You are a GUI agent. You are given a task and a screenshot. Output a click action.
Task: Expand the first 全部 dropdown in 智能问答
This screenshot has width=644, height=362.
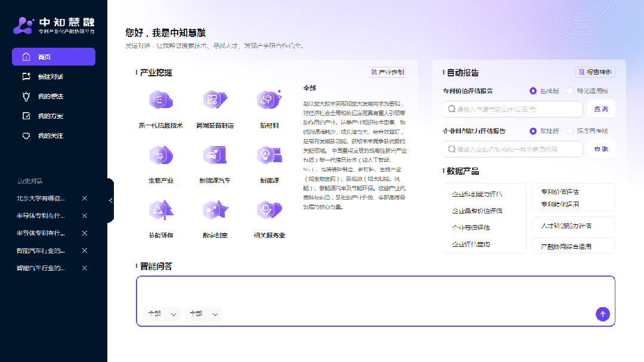point(162,314)
